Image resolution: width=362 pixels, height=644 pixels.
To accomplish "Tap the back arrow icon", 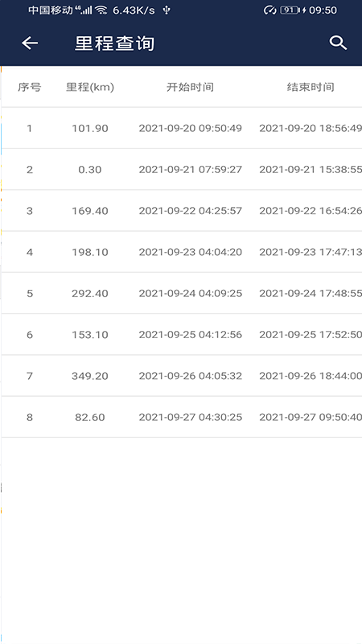I will point(30,43).
